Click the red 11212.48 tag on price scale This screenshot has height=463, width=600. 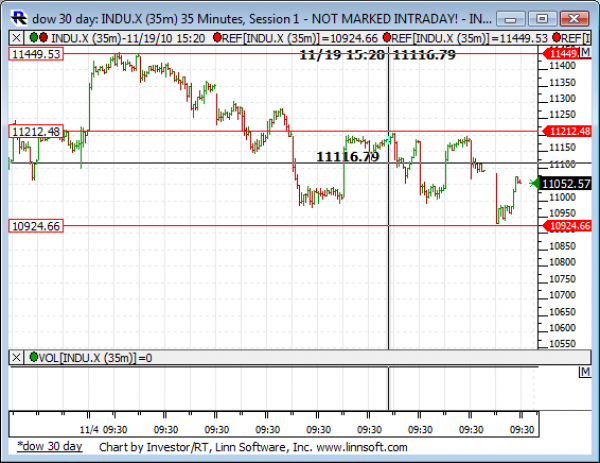pyautogui.click(x=567, y=131)
